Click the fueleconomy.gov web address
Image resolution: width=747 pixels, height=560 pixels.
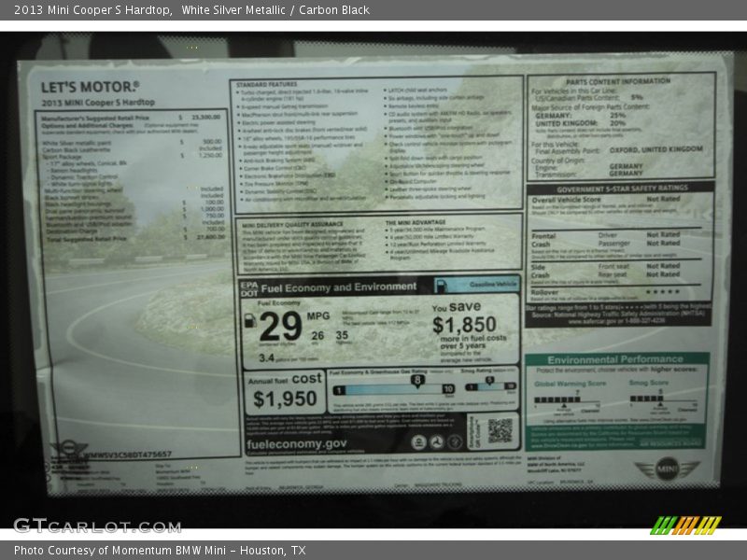[296, 444]
